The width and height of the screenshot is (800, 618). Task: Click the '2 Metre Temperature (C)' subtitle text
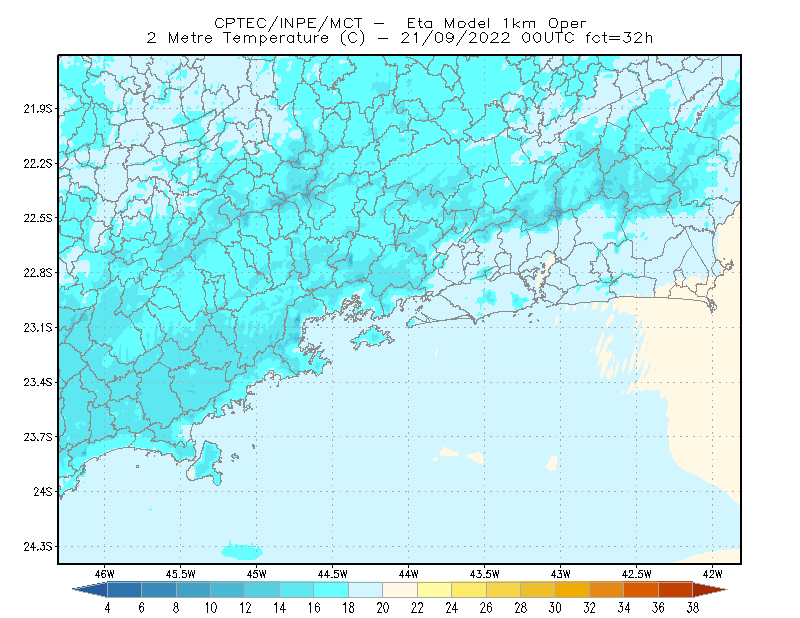[256, 38]
